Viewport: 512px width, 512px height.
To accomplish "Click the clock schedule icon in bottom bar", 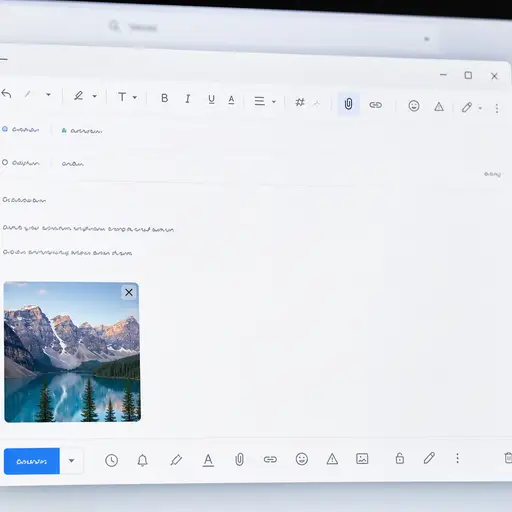I will click(111, 460).
